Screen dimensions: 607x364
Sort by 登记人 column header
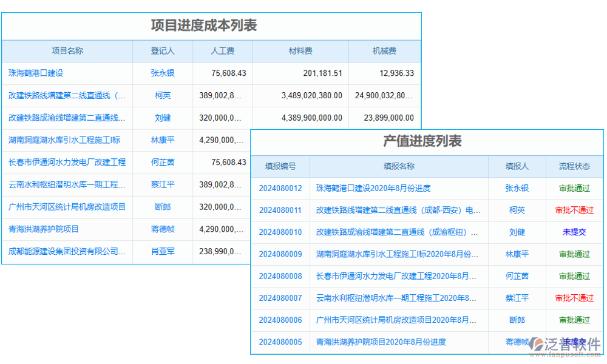[163, 52]
